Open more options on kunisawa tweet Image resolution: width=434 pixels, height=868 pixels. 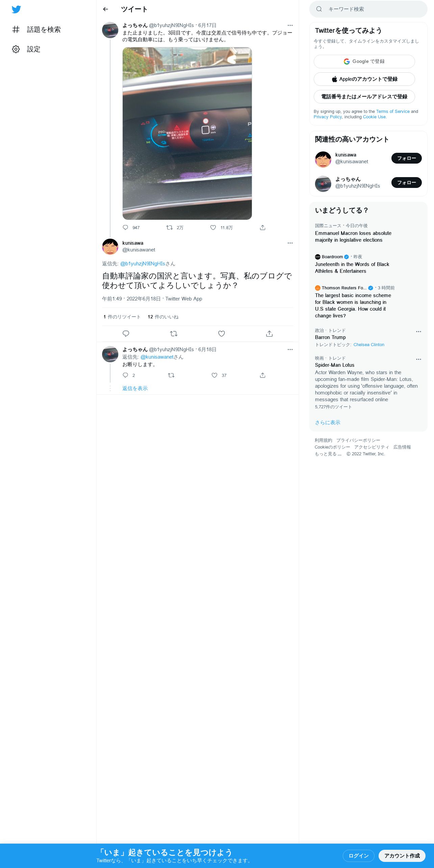290,243
